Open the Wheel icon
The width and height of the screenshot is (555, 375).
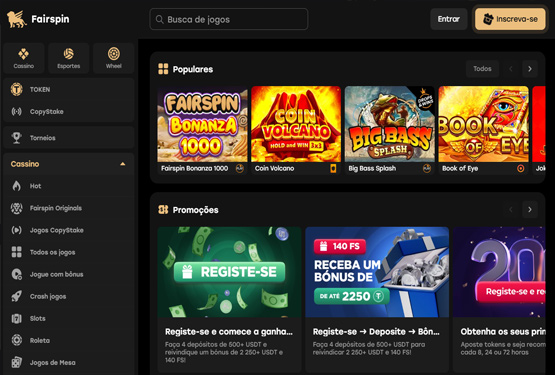point(114,53)
